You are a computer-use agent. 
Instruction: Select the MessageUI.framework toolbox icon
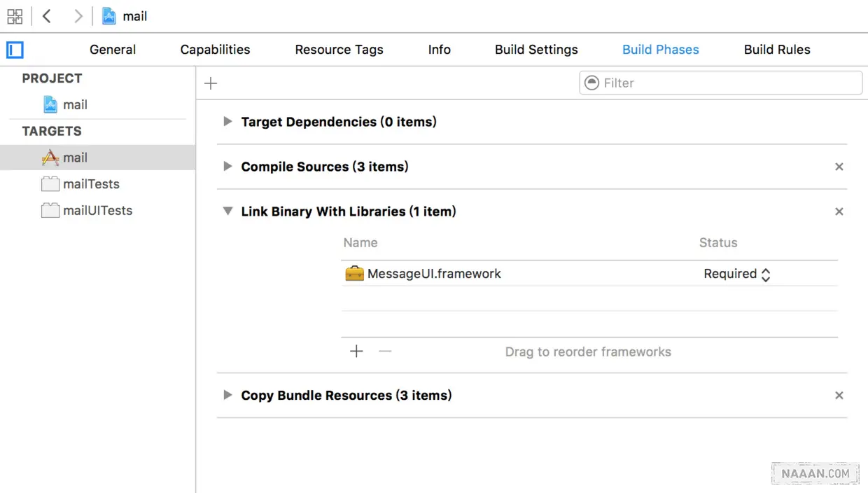354,274
